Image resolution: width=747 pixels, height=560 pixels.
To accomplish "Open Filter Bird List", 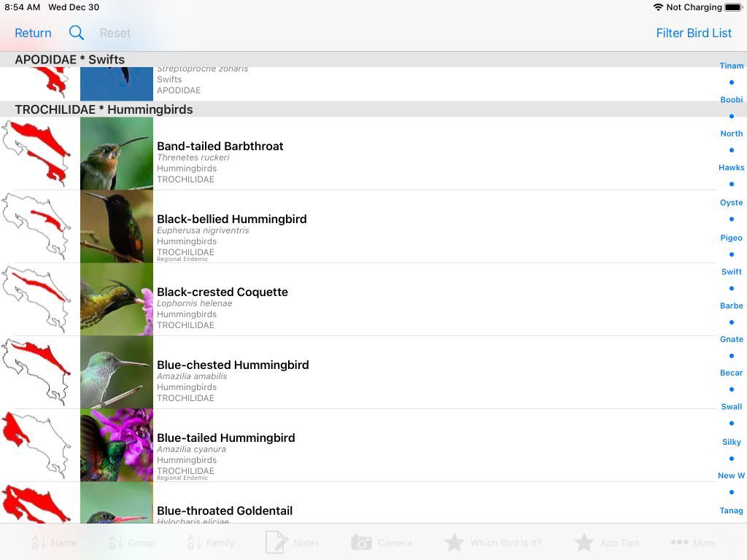I will point(694,33).
